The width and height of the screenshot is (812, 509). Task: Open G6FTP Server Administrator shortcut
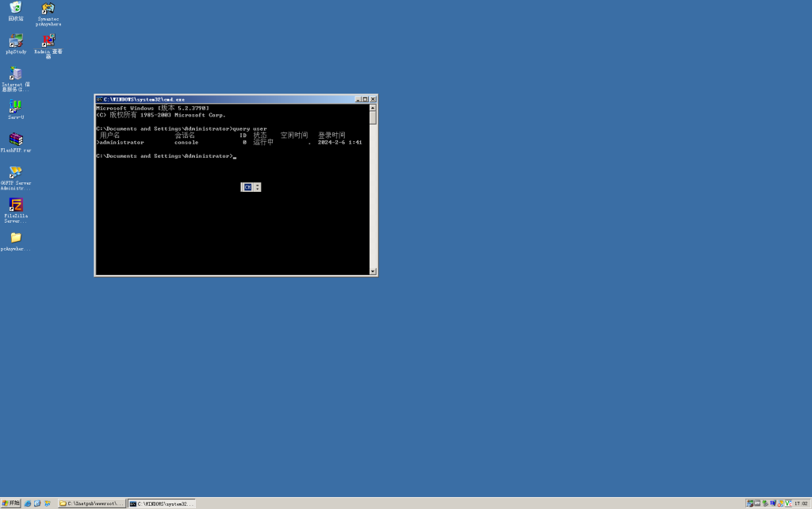[16, 172]
